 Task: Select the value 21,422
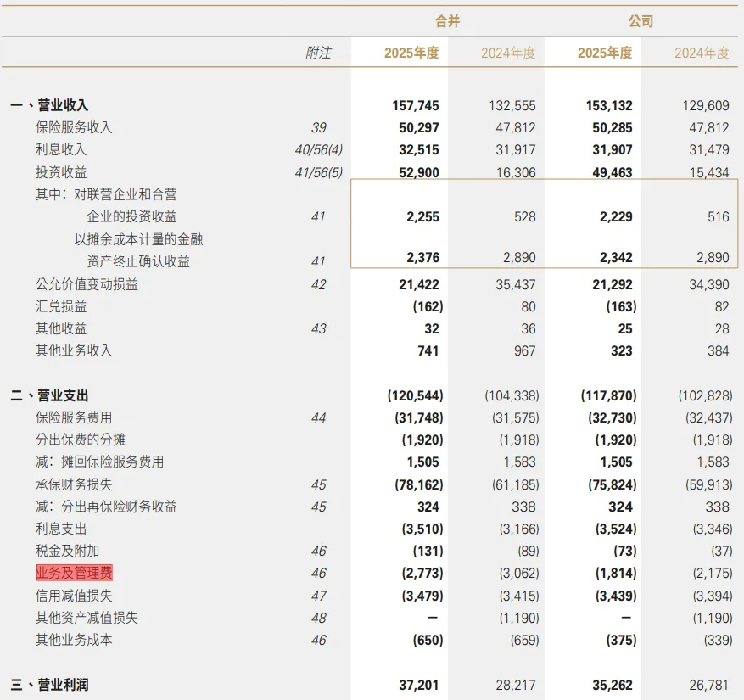coord(419,285)
